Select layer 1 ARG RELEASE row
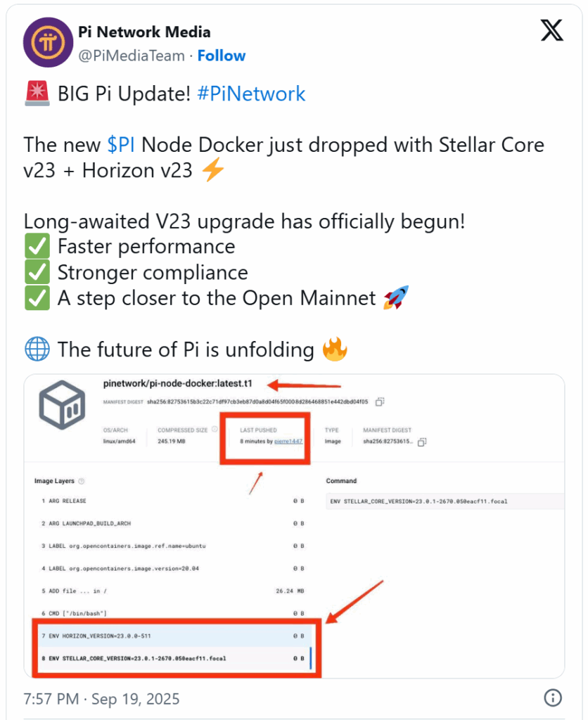 click(174, 501)
